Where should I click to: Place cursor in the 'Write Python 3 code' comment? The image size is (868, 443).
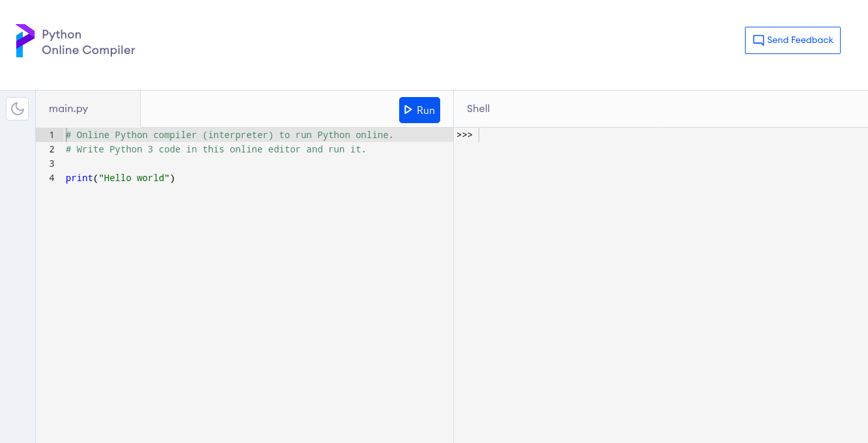point(215,149)
